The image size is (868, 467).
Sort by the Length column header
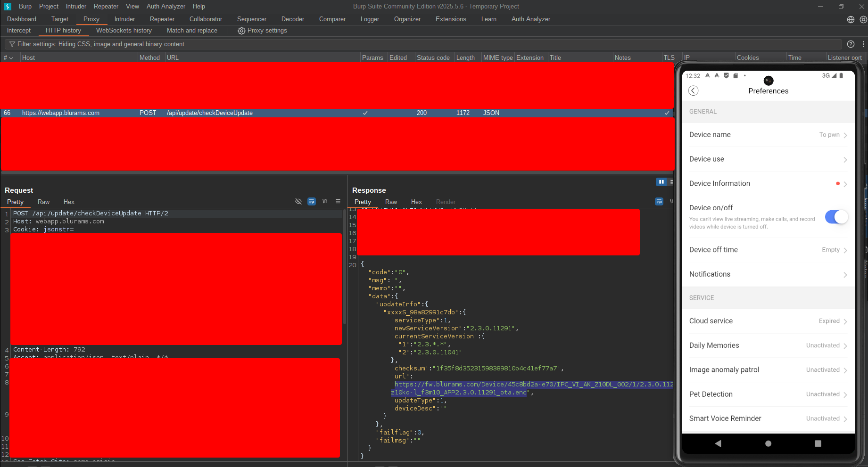point(465,58)
